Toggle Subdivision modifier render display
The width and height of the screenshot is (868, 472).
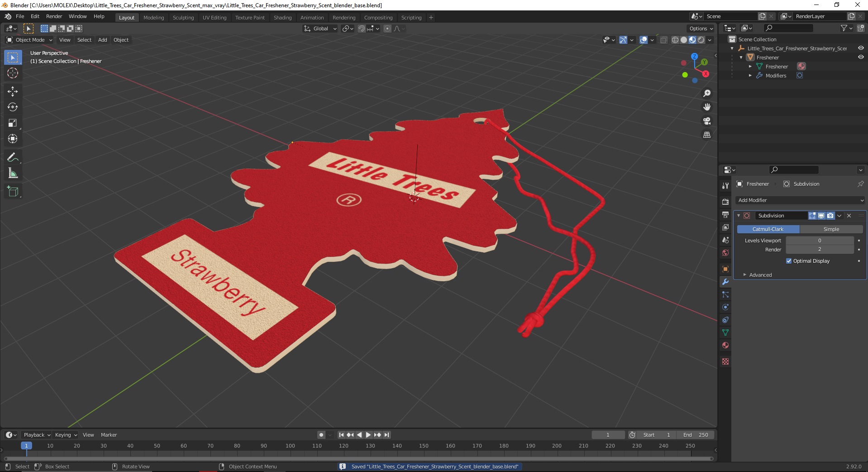(830, 216)
